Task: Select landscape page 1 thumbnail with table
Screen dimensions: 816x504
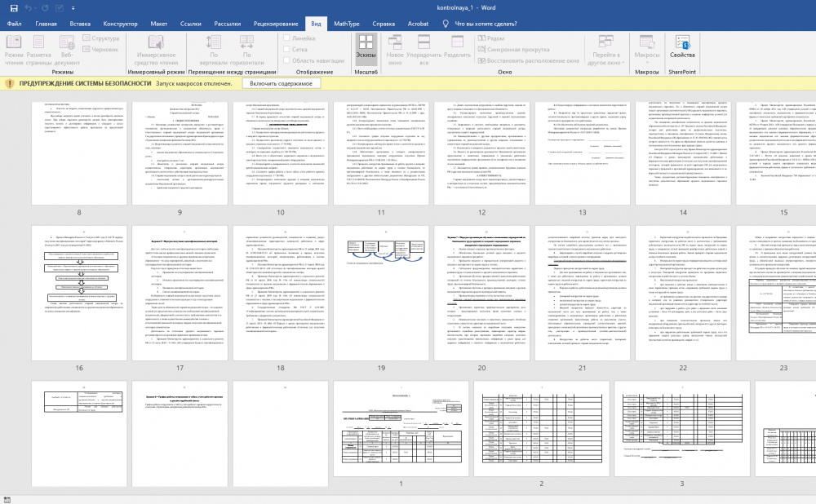Action: [x=401, y=429]
